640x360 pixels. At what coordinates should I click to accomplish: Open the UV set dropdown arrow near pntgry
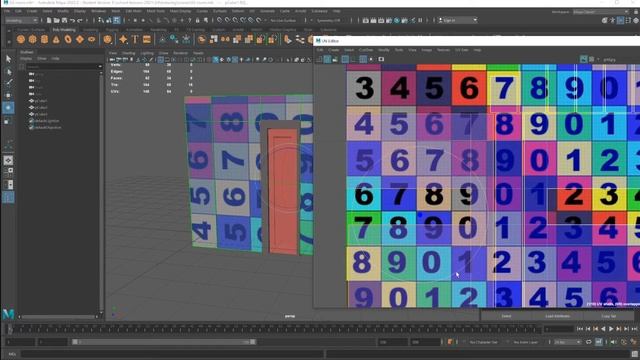[x=598, y=60]
